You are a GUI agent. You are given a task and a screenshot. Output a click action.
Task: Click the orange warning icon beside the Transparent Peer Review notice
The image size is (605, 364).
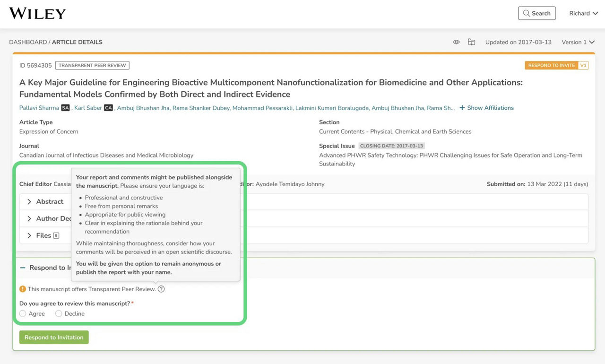click(23, 289)
